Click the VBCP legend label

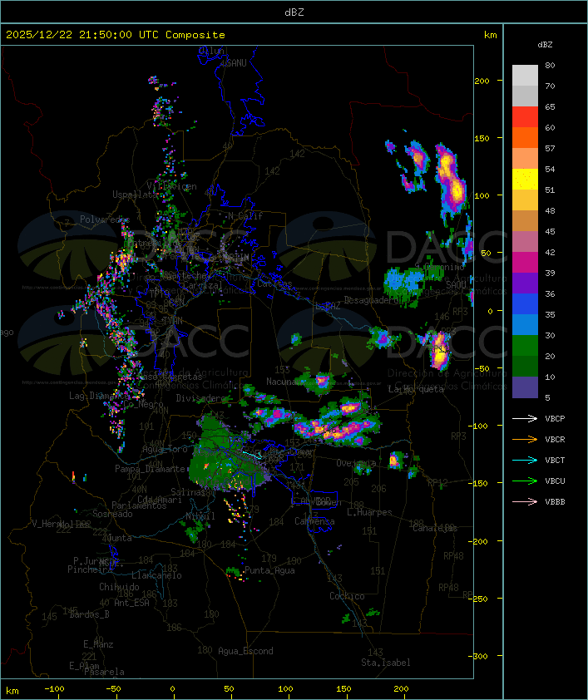[555, 418]
